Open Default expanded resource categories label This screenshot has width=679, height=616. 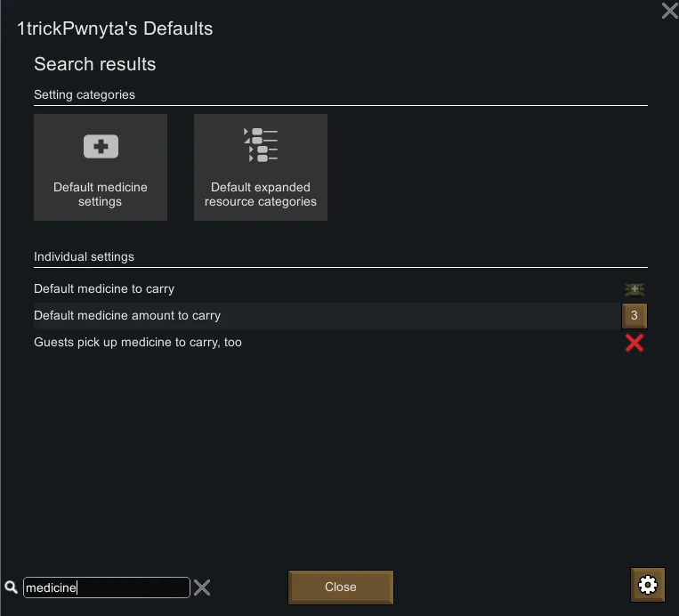261,194
